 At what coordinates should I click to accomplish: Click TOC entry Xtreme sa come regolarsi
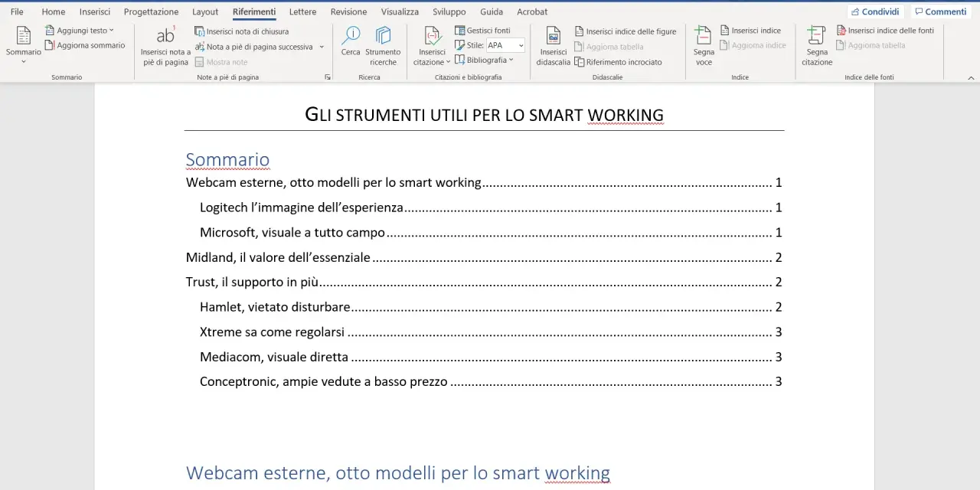[x=491, y=332]
